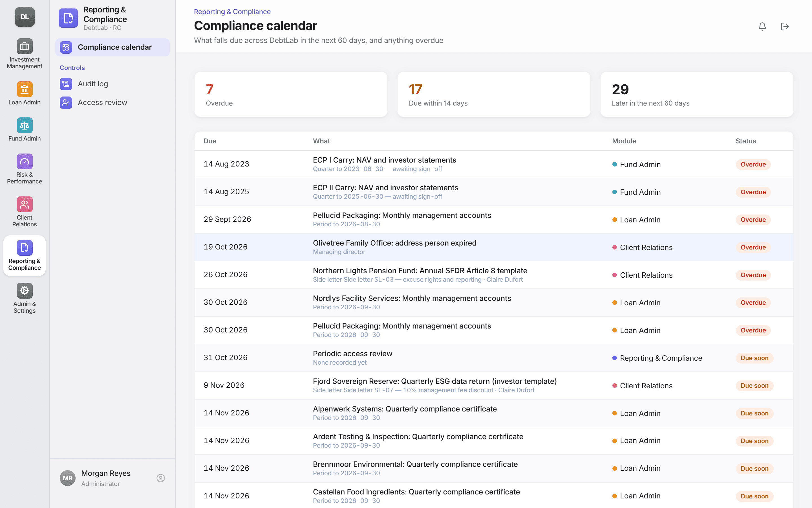Screen dimensions: 812x508
Task: Click the sign out icon
Action: (x=784, y=27)
